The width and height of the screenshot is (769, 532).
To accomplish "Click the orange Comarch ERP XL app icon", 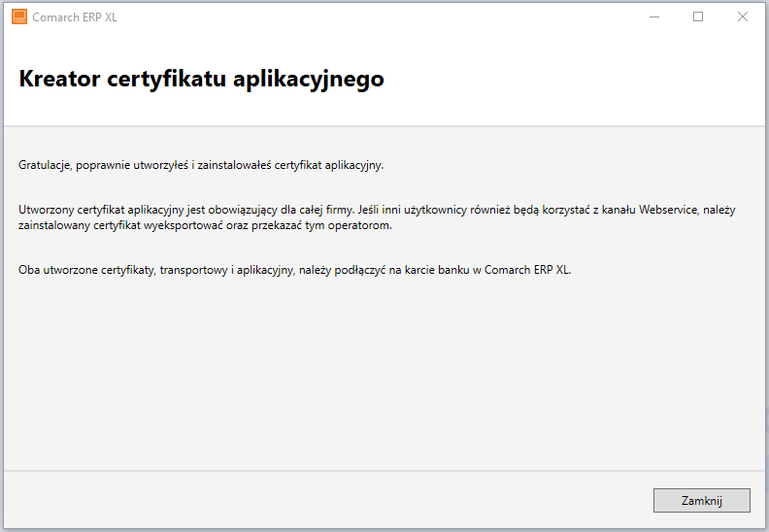I will point(19,17).
